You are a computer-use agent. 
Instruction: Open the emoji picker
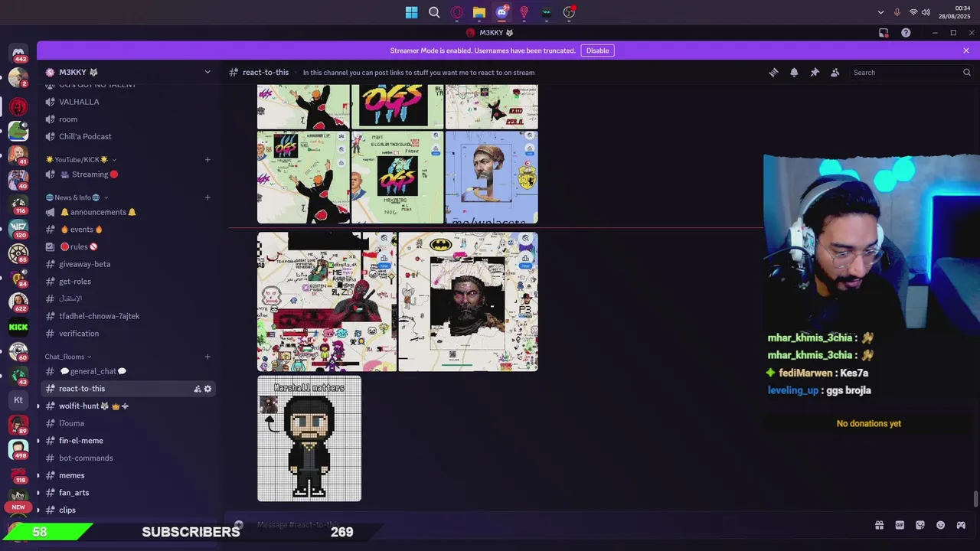pyautogui.click(x=941, y=525)
